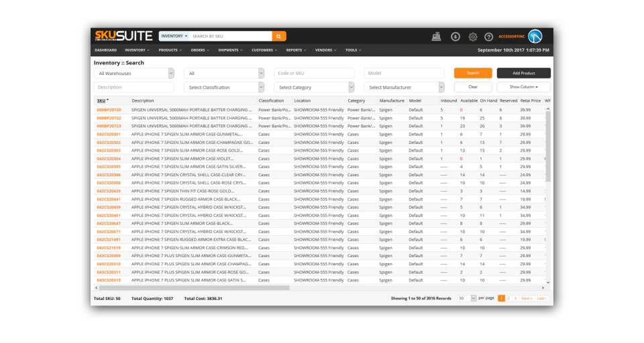Expand the Inventory navigation menu
This screenshot has width=644, height=343.
coord(137,50)
